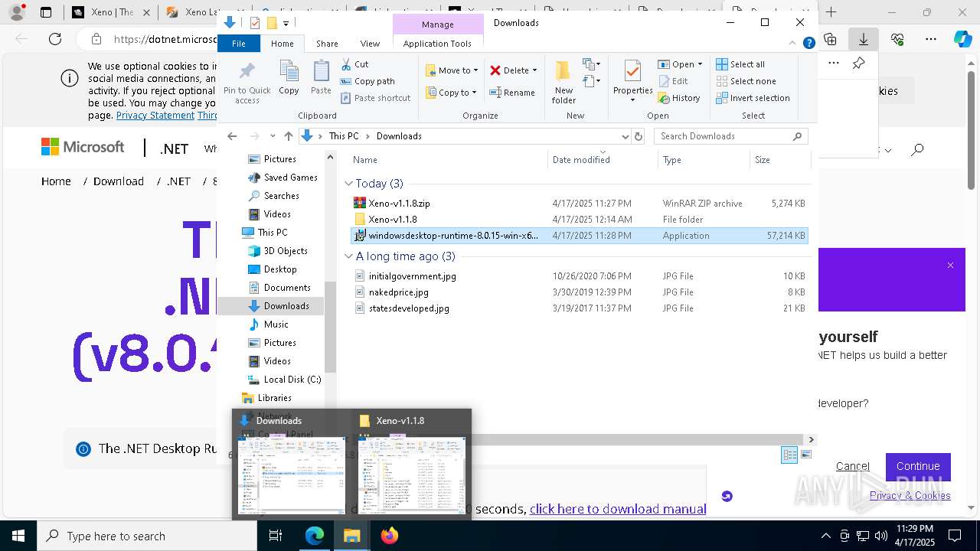Screen dimensions: 980x551
Task: Open the Copilot icon in Edge
Action: [962, 39]
